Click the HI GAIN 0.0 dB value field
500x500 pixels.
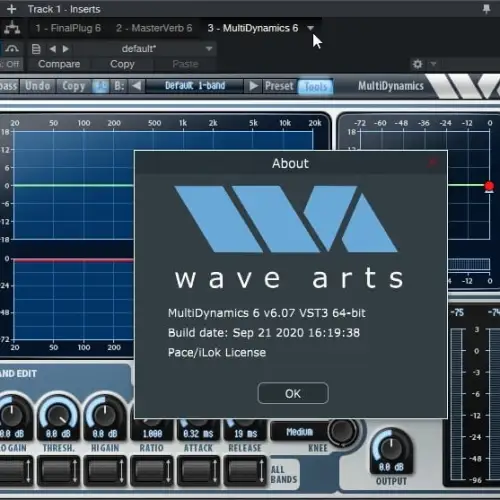[x=105, y=434]
